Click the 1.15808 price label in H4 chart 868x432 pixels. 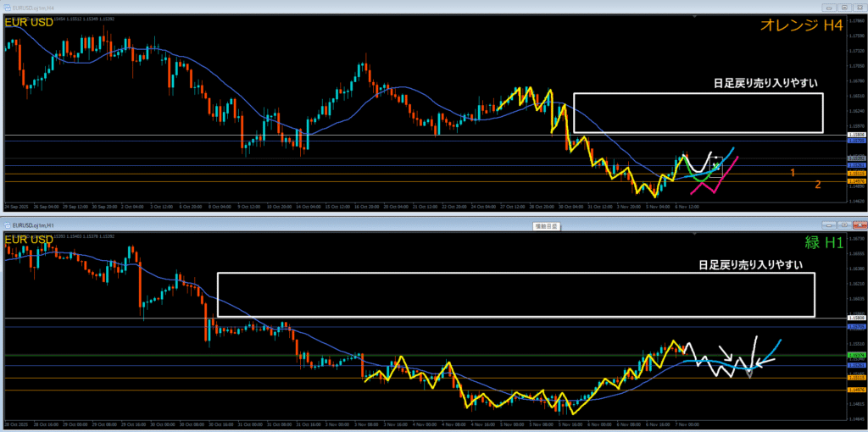(x=856, y=136)
